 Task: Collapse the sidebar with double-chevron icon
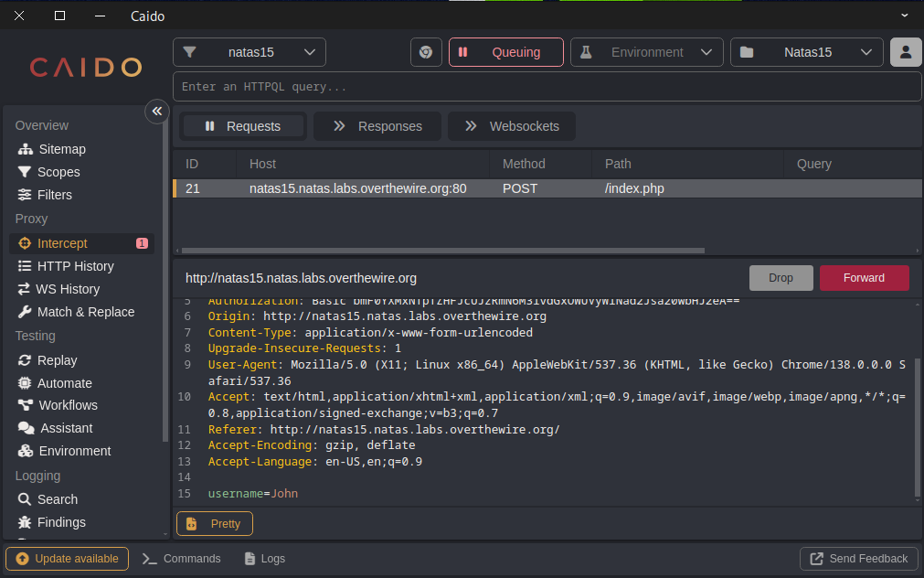(x=156, y=111)
